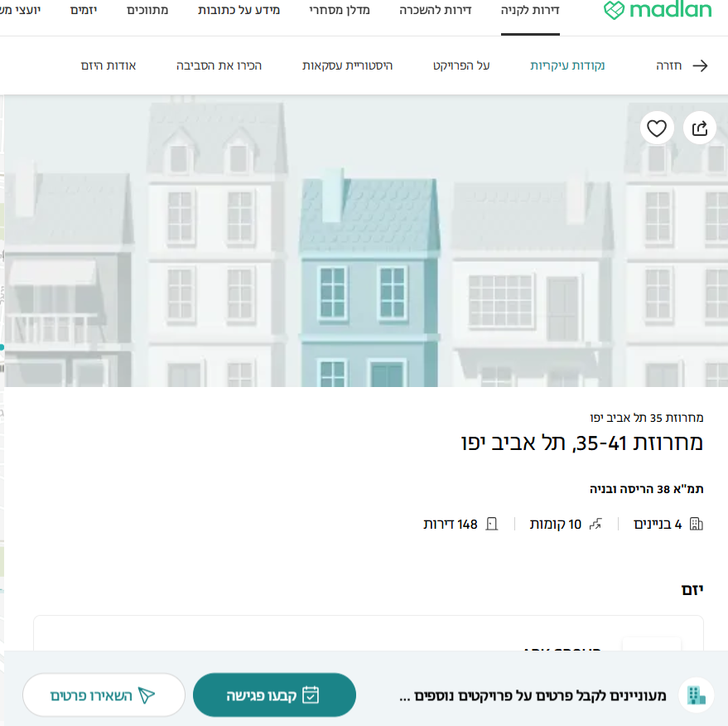Image resolution: width=728 pixels, height=726 pixels.
Task: Open the דירות לקניה menu item
Action: (530, 10)
